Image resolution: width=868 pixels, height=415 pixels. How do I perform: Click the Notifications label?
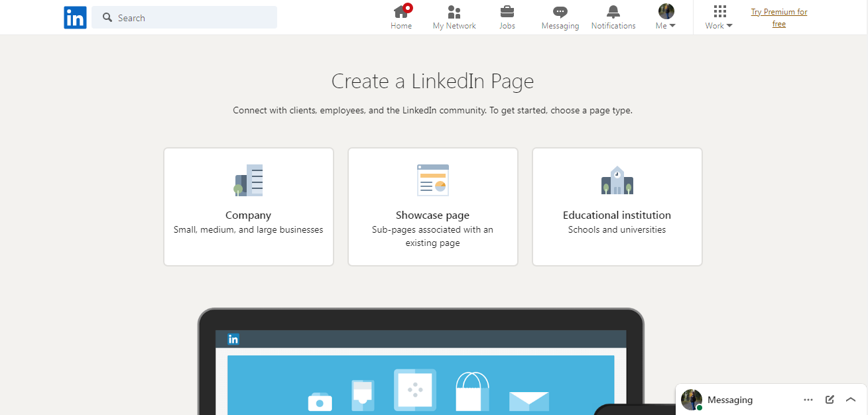[x=613, y=26]
